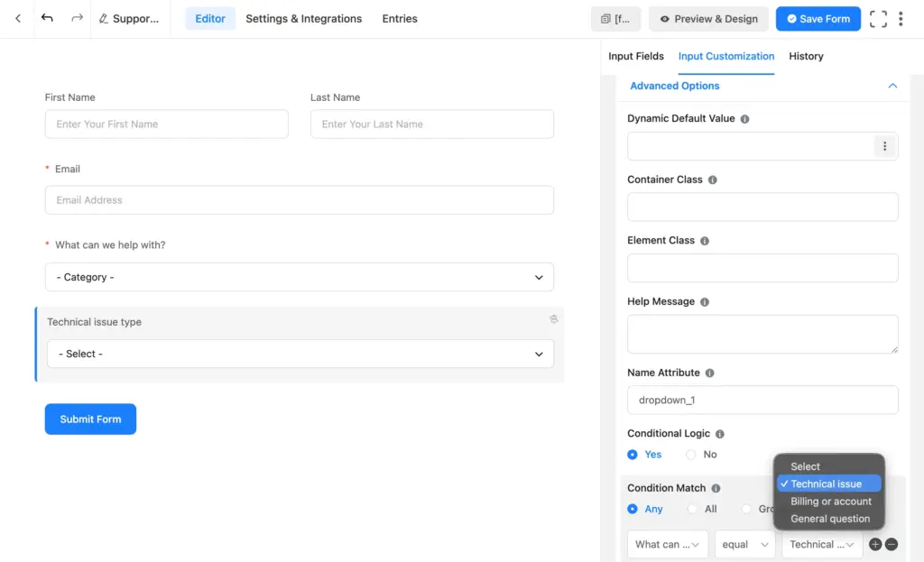924x562 pixels.
Task: Enter fullscreen mode icon
Action: tap(878, 19)
